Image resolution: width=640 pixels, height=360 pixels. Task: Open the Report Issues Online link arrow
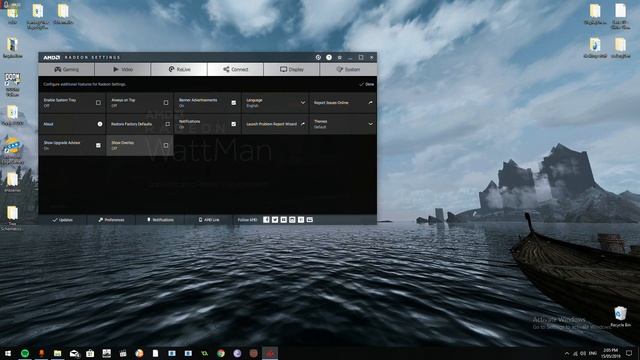pos(371,103)
